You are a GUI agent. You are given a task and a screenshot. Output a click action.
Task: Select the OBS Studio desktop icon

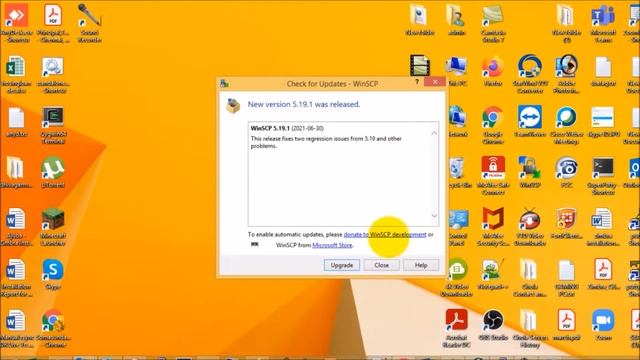(x=493, y=324)
